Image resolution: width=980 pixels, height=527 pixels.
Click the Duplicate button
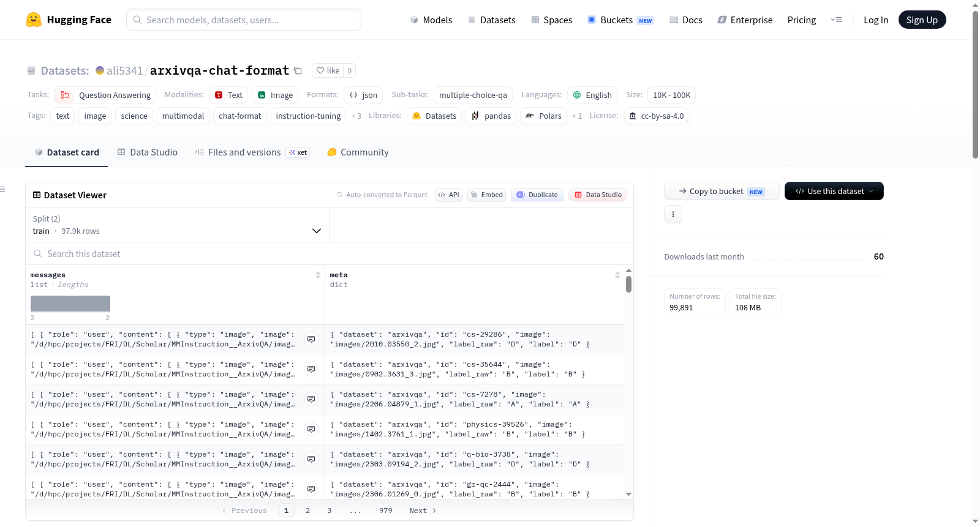coord(537,195)
